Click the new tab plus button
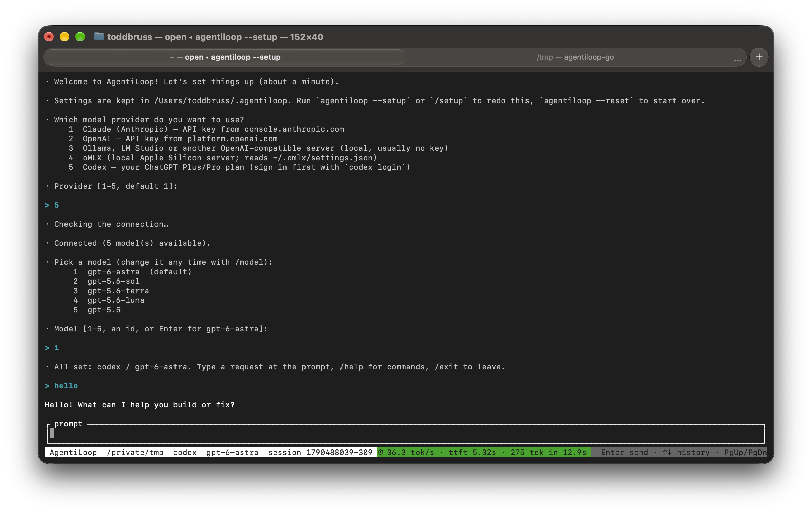This screenshot has width=812, height=514. coord(759,57)
